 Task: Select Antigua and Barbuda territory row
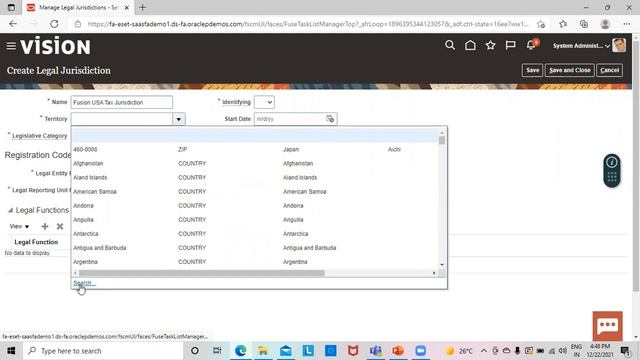tap(256, 248)
